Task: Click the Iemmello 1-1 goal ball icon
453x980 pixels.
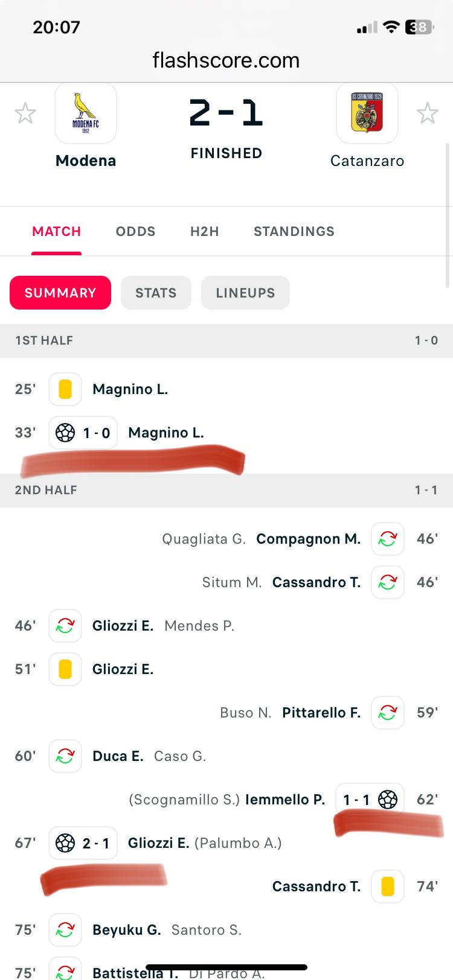Action: tap(388, 800)
